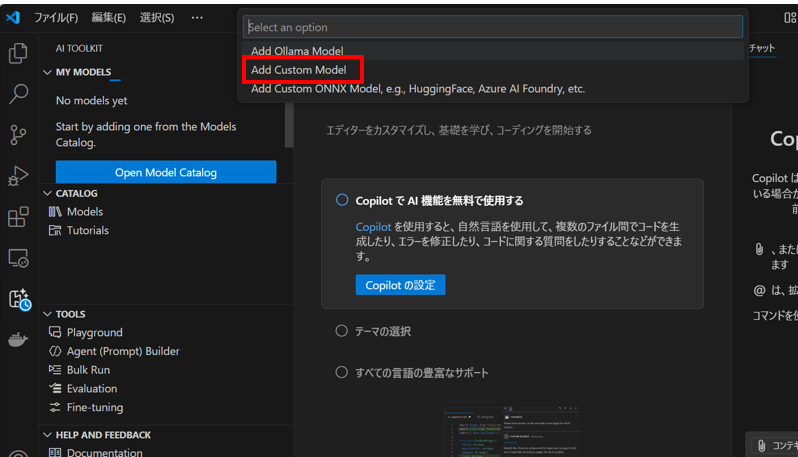Follow the blue Copilot link in description

click(373, 226)
